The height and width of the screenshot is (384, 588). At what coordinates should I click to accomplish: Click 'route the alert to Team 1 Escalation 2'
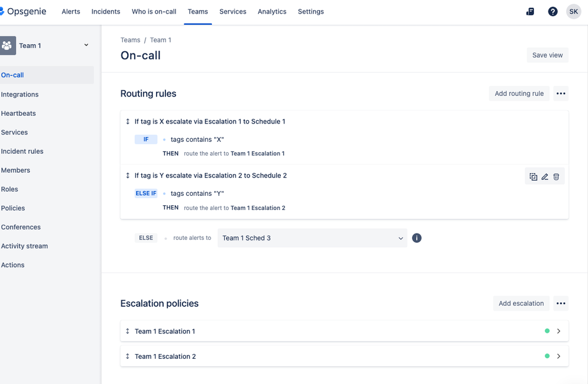click(234, 208)
